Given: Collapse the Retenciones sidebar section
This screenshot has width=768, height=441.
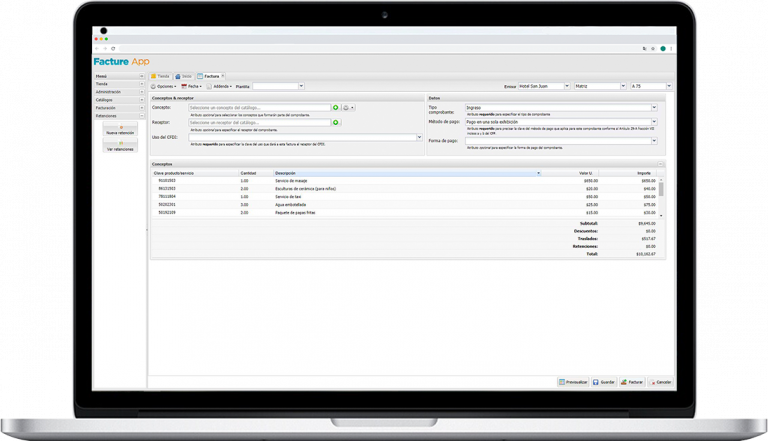Looking at the screenshot, I should [143, 117].
